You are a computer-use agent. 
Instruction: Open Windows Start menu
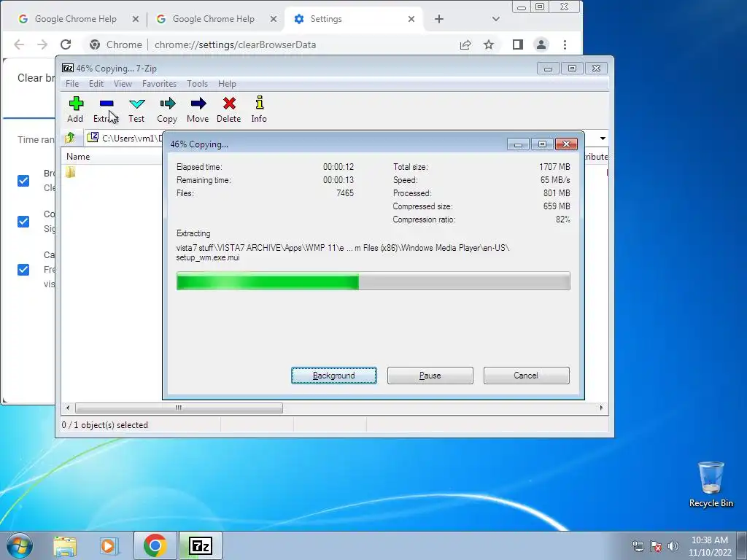click(x=20, y=545)
